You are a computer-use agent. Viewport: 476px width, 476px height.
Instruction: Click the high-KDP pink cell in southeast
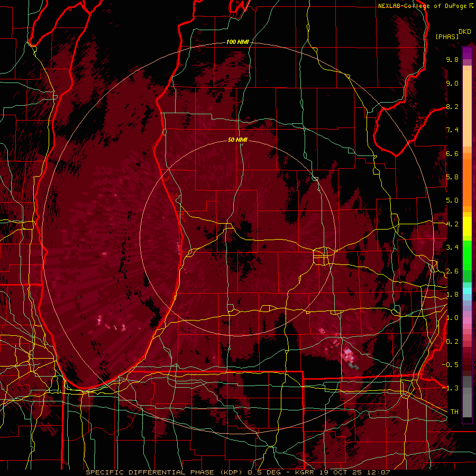pos(349,355)
